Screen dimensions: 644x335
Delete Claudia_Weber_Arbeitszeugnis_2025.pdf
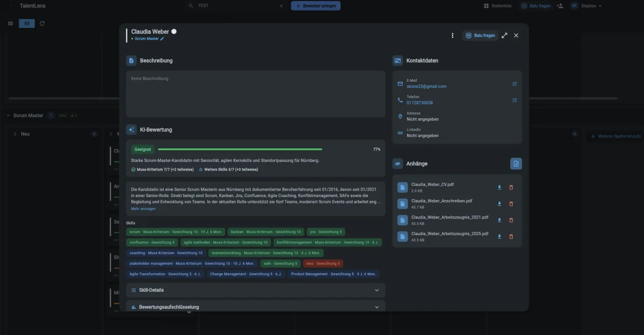click(511, 237)
